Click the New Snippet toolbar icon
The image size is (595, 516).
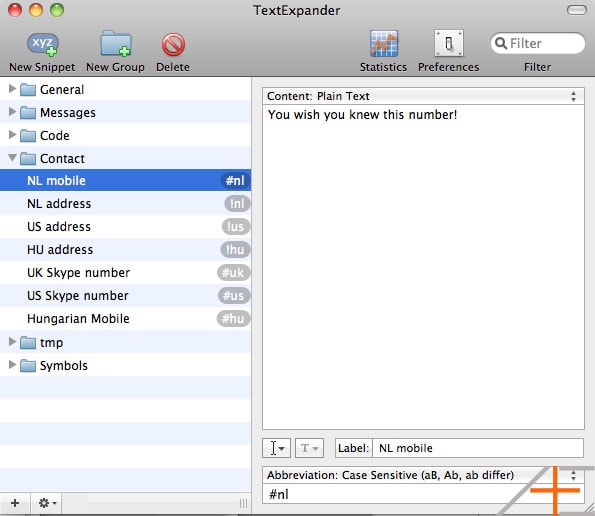point(42,44)
